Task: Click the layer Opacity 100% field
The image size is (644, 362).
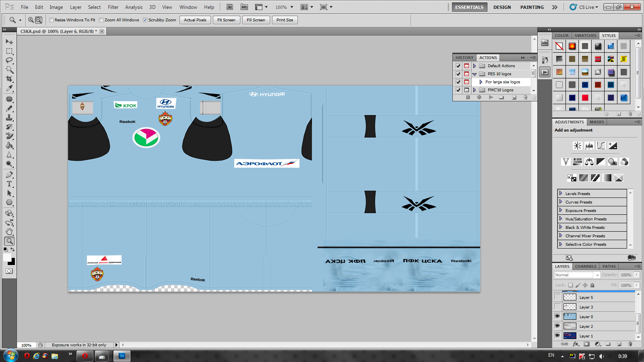Action: tap(626, 275)
